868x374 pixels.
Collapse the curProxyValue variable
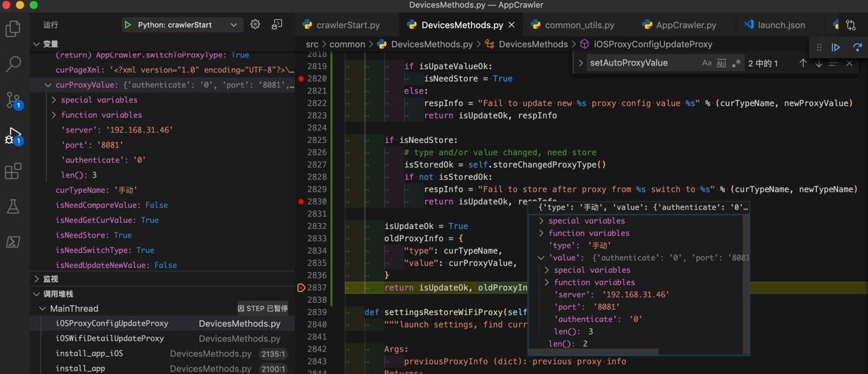pos(48,85)
